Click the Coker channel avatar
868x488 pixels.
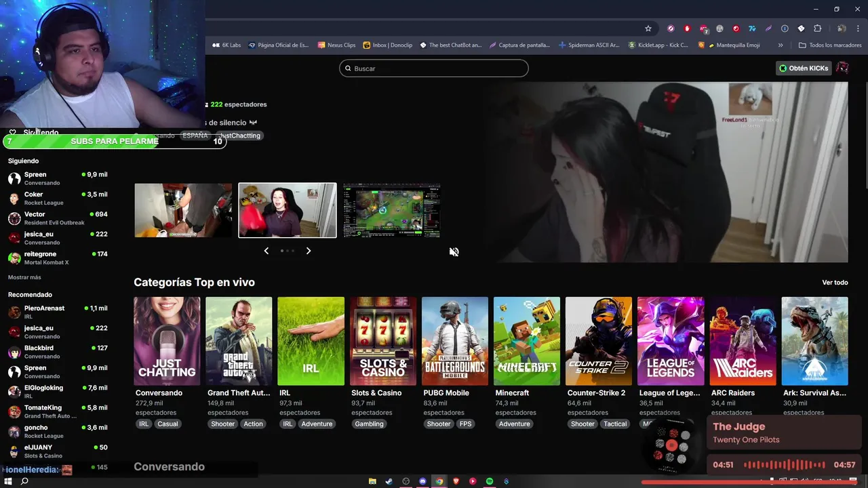[x=14, y=199]
